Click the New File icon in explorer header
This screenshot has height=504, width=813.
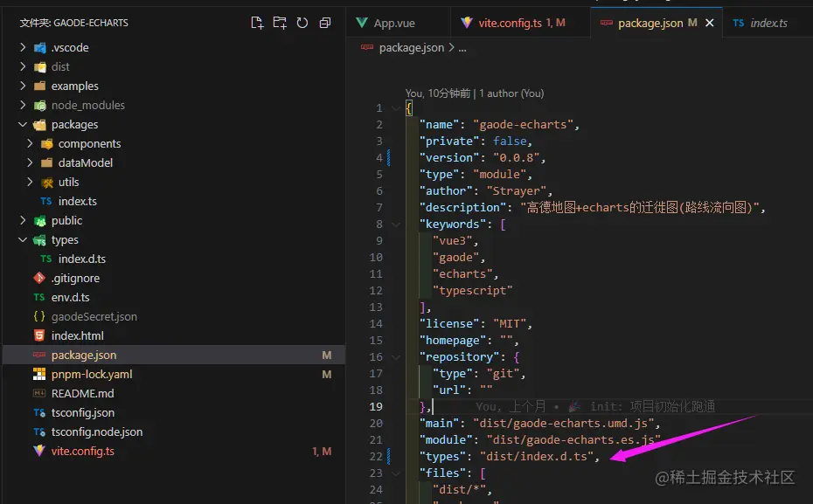(257, 23)
